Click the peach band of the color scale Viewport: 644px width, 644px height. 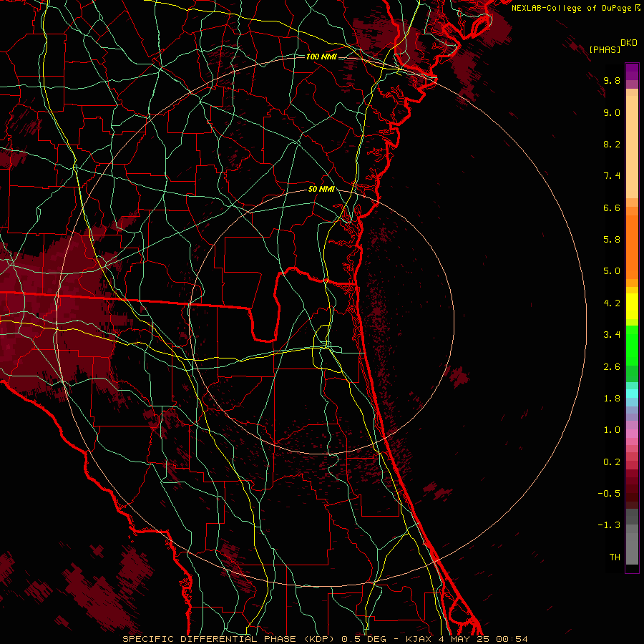click(632, 148)
